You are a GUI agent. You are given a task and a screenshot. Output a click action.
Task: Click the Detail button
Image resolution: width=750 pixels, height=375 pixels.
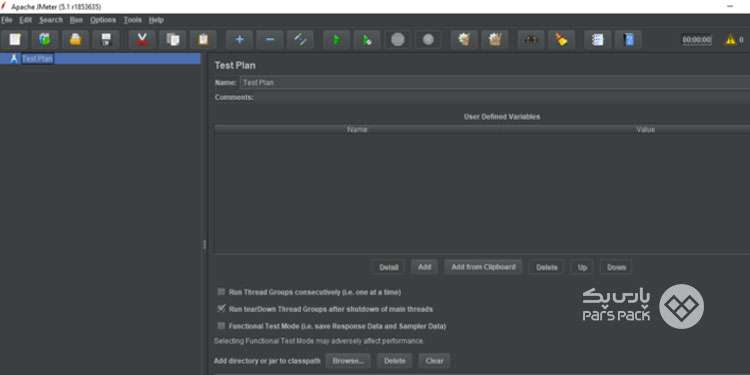388,267
